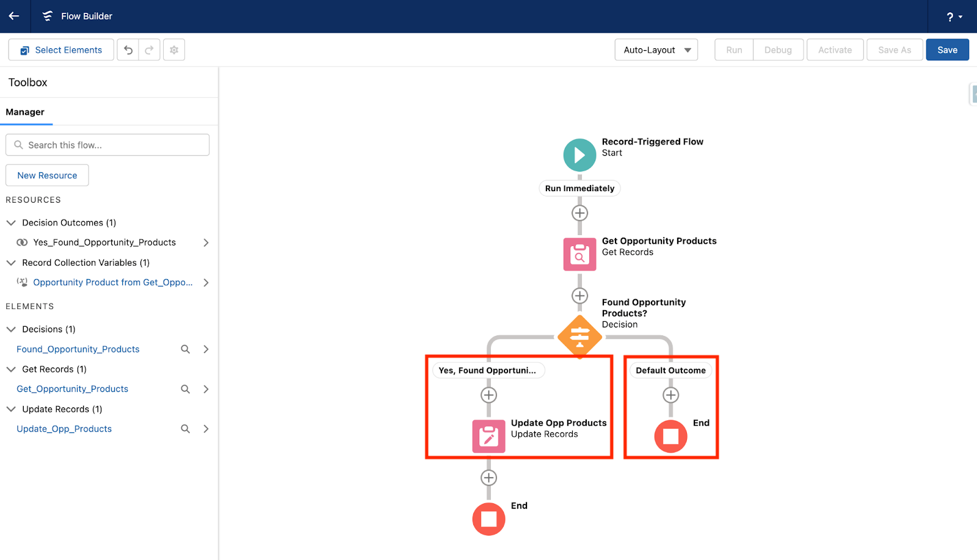Viewport: 977px width, 560px height.
Task: Click the Record-Triggered Flow Start icon
Action: pyautogui.click(x=579, y=155)
